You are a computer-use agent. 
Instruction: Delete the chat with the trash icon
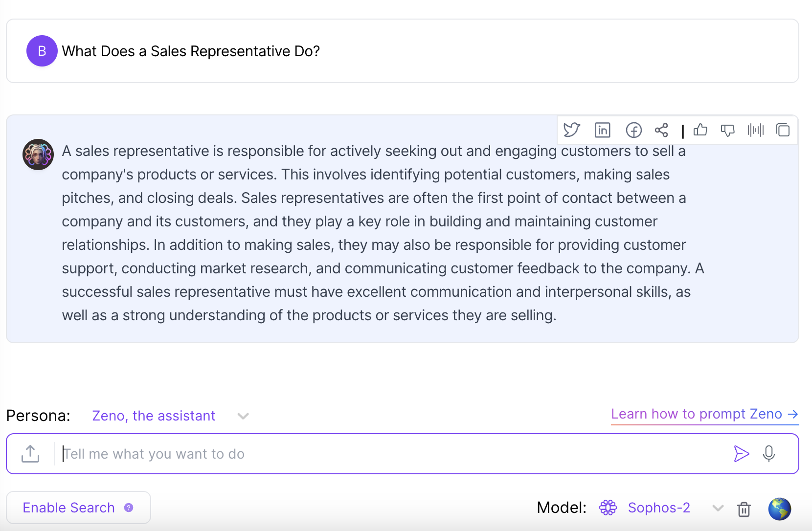(x=744, y=509)
